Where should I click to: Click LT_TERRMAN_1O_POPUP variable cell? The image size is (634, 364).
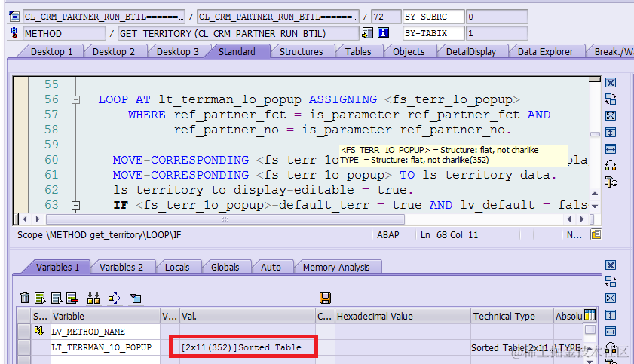click(x=105, y=347)
